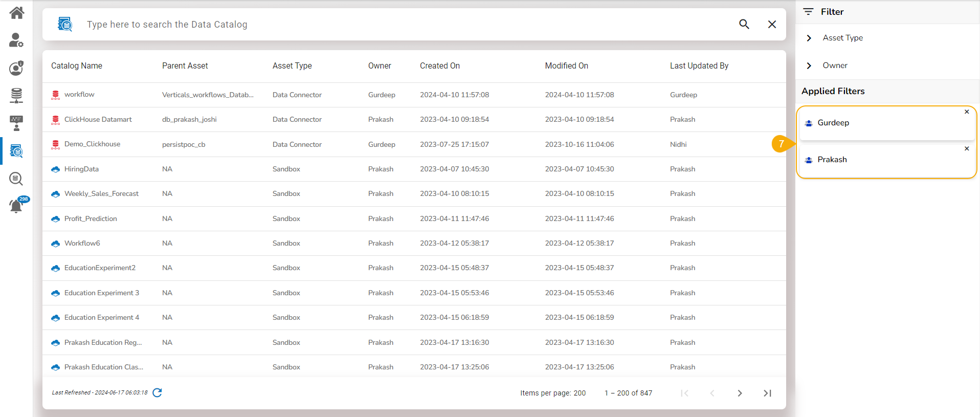The height and width of the screenshot is (417, 980).
Task: Open the Data Catalog sidebar icon
Action: tap(16, 151)
